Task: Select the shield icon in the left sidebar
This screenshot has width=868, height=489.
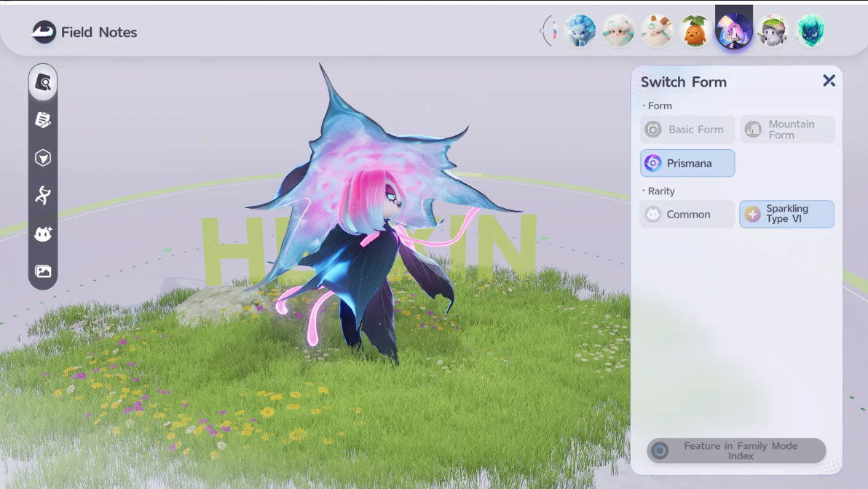Action: (x=43, y=158)
